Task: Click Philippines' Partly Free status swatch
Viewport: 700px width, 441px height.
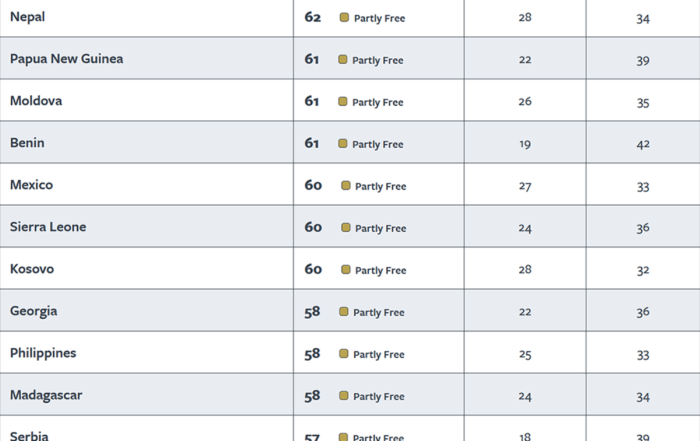Action: pos(343,354)
